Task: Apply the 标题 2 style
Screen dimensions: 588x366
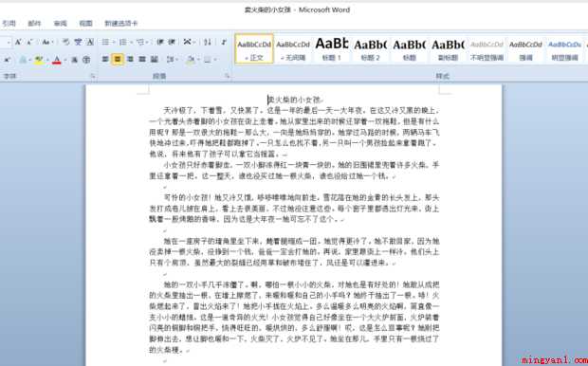Action: click(371, 48)
